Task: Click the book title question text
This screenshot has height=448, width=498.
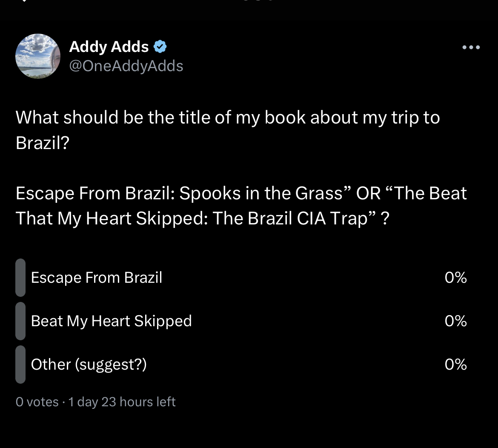Action: pyautogui.click(x=228, y=130)
